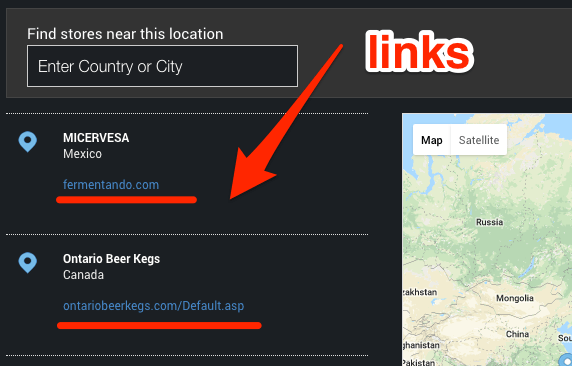Click the blue store marker on map edge
Screen dimensions: 572x366
click(x=566, y=358)
